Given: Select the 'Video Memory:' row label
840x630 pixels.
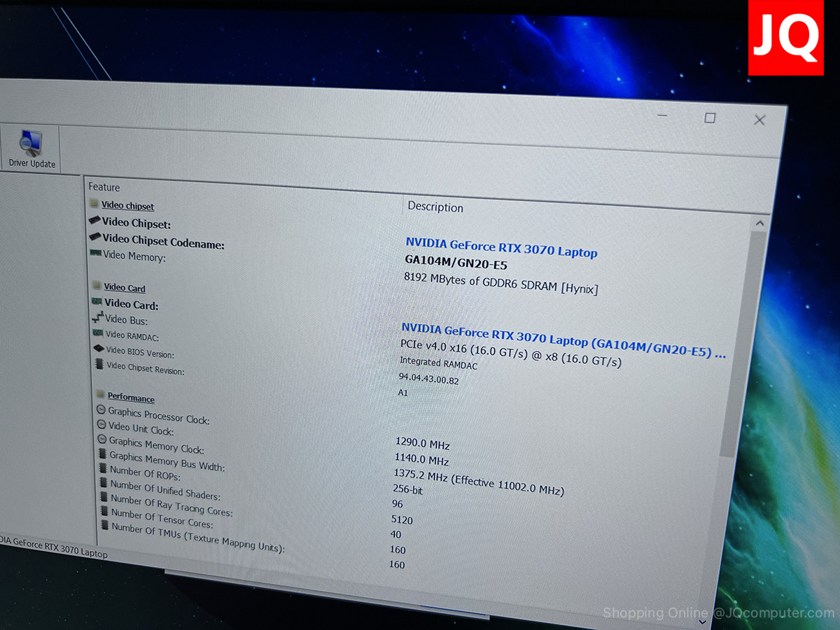Looking at the screenshot, I should click(134, 256).
